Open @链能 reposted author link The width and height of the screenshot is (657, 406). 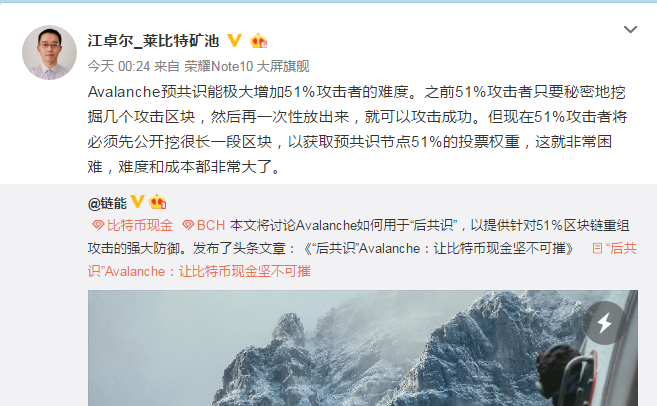click(107, 203)
